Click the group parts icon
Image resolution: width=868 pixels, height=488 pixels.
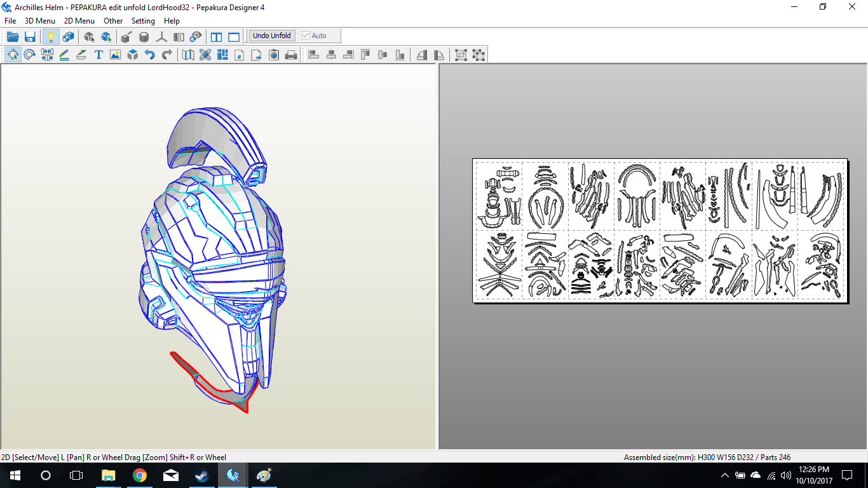pos(461,55)
